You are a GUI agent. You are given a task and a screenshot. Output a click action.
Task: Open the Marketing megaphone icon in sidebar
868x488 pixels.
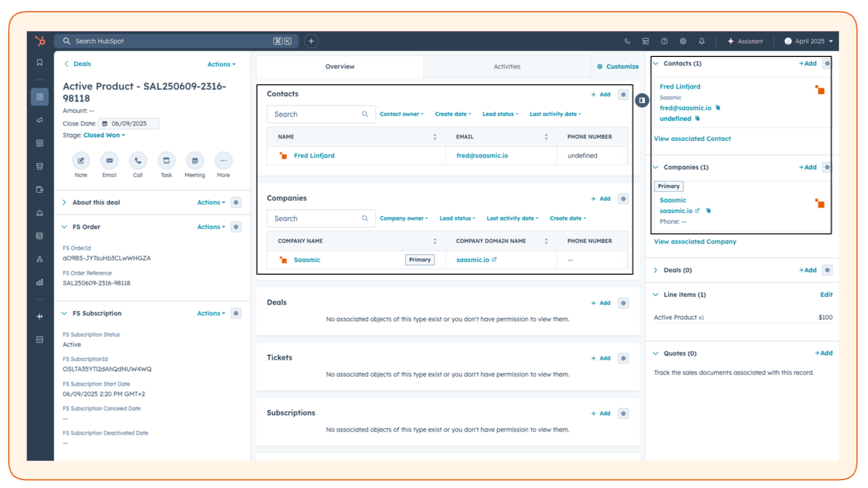click(x=39, y=120)
